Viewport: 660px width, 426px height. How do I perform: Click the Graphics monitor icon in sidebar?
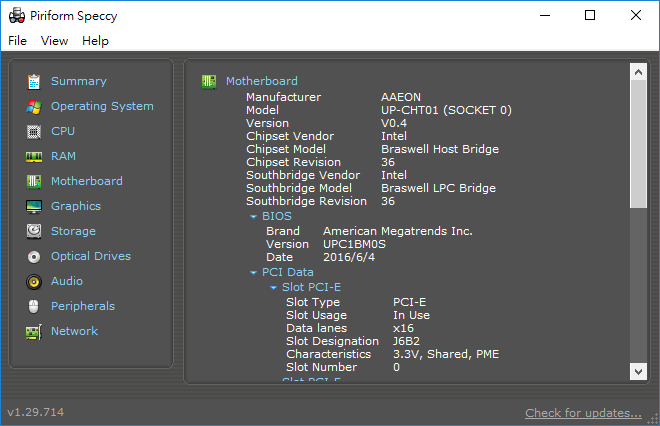pyautogui.click(x=34, y=206)
